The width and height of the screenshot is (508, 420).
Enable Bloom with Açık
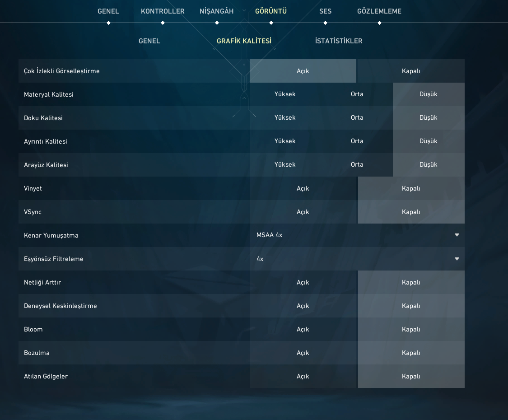click(303, 329)
